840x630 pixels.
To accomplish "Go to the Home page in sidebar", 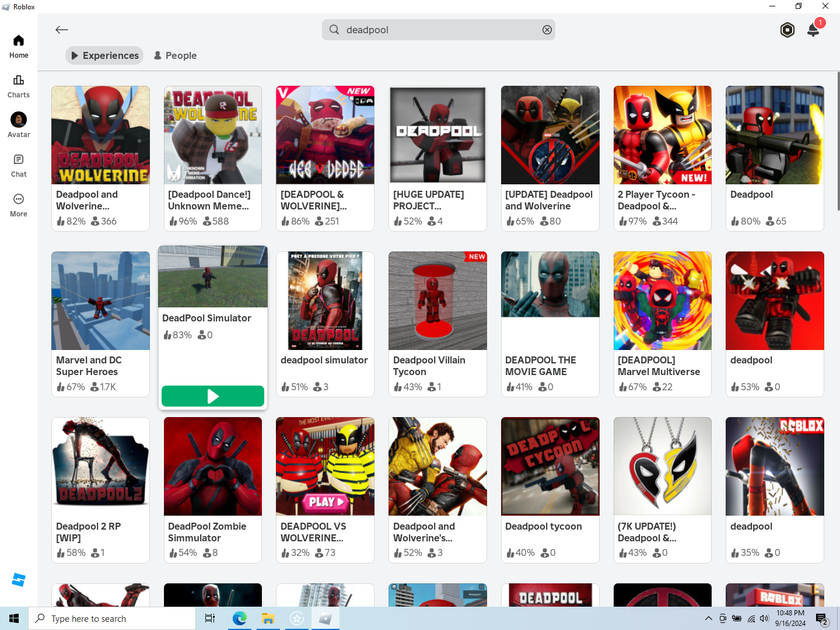I will [x=19, y=47].
